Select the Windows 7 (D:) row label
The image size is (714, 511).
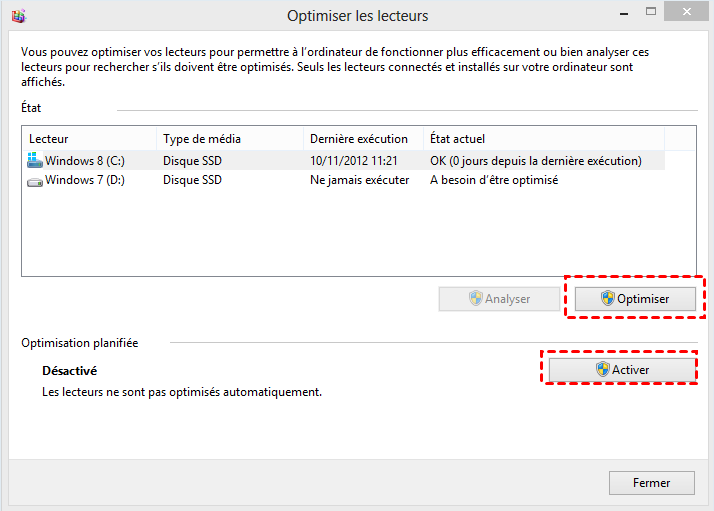[85, 180]
